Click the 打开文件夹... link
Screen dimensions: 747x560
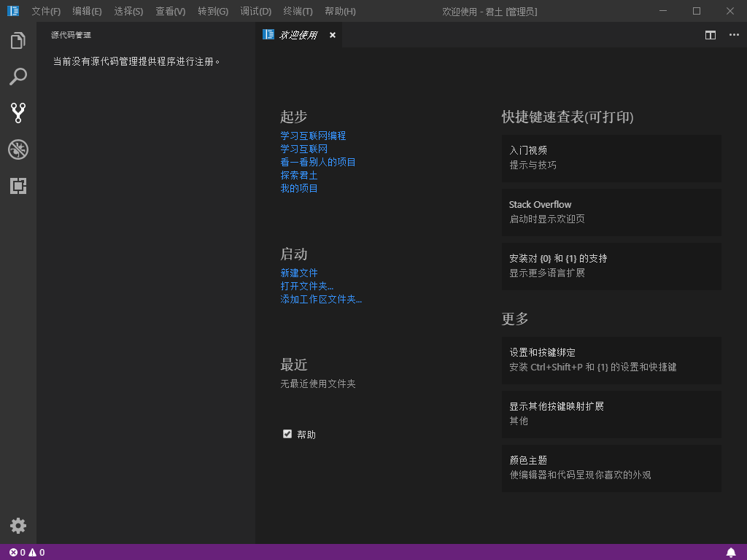[x=307, y=286]
